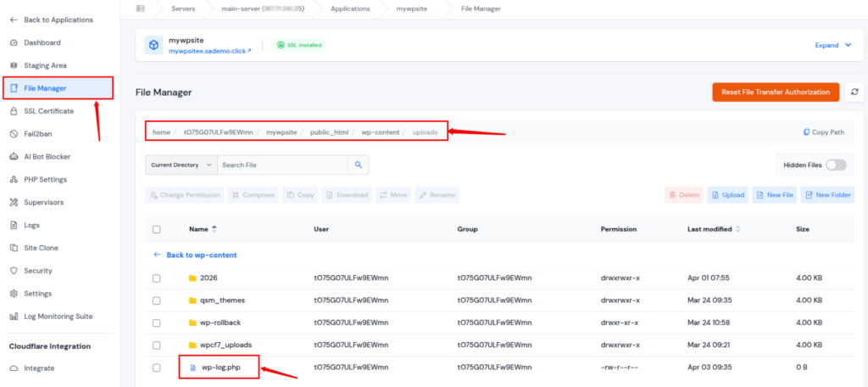The width and height of the screenshot is (868, 387).
Task: Open the Current Directory search scope dropdown
Action: 181,165
